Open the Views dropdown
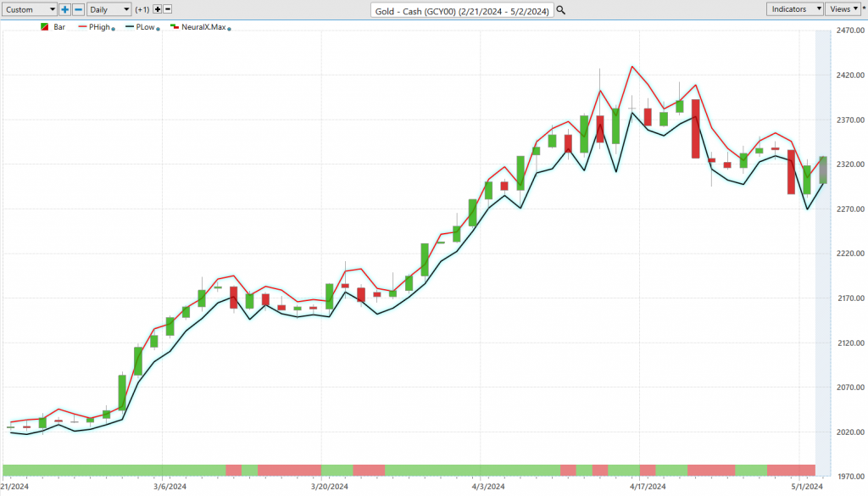868x496 pixels. pos(843,8)
